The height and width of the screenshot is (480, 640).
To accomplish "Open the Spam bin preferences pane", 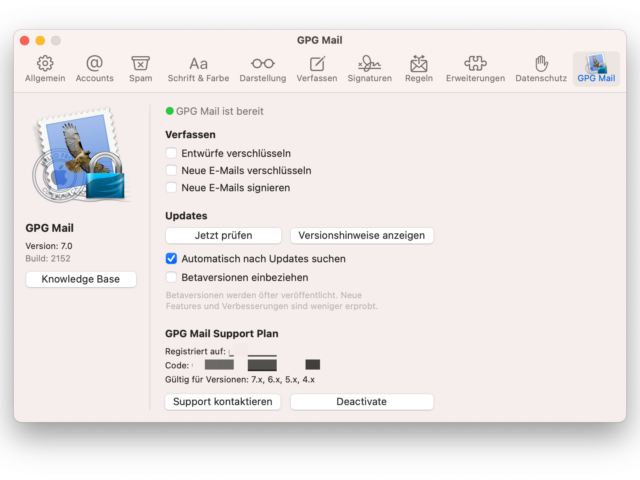I will [x=140, y=69].
